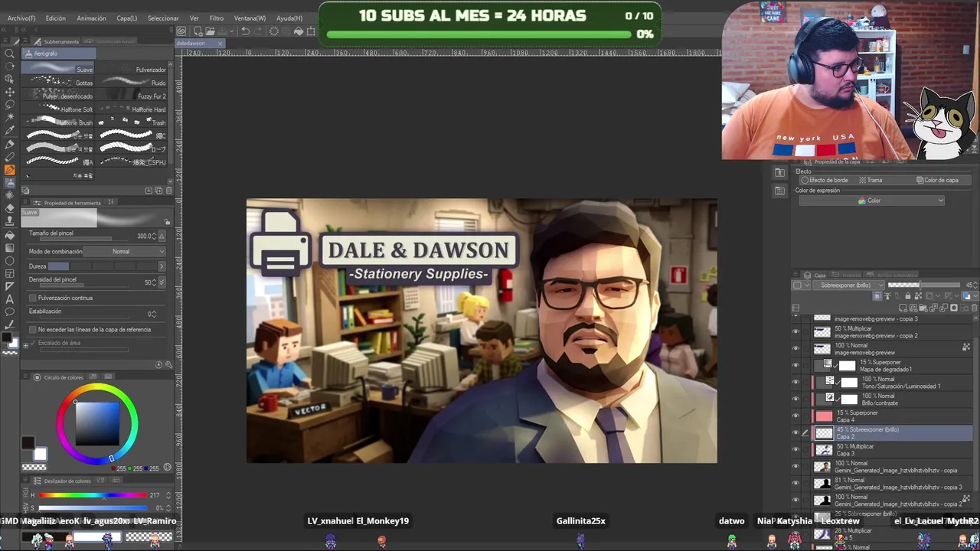Image resolution: width=980 pixels, height=551 pixels.
Task: Select the Gradient tool
Action: [10, 247]
